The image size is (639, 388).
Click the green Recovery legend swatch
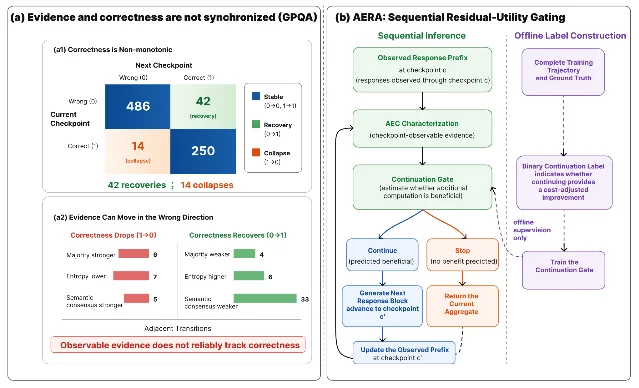coord(256,124)
